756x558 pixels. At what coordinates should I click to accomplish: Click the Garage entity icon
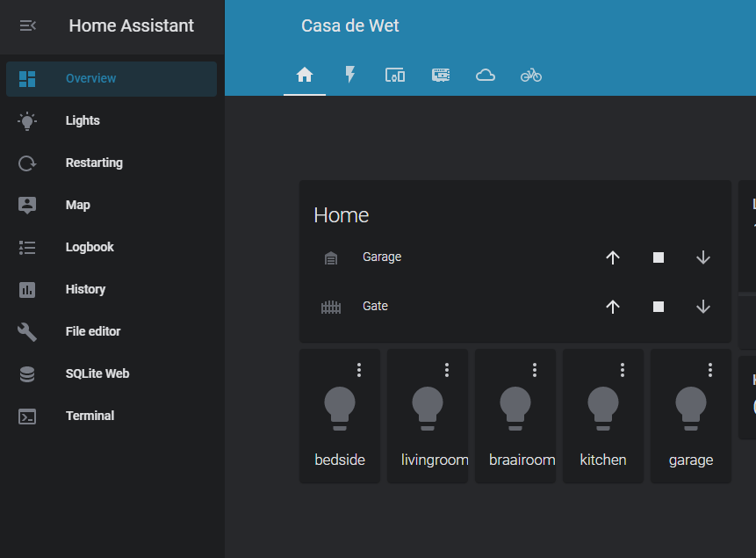pyautogui.click(x=331, y=258)
